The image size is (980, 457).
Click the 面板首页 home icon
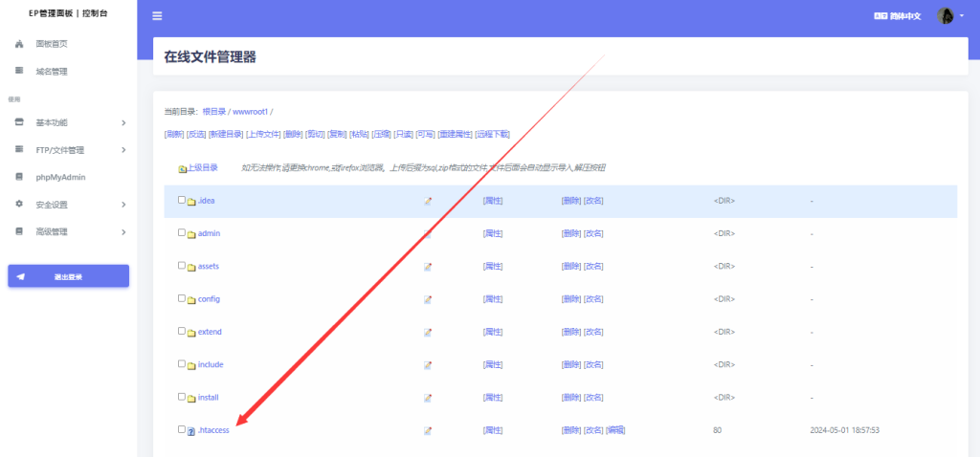click(19, 44)
